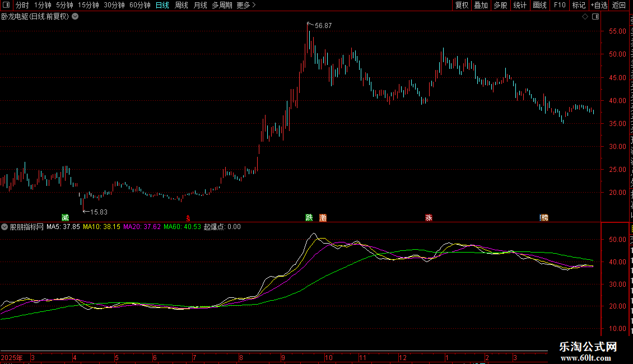Select the 30分钟 period tab
Image resolution: width=633 pixels, height=364 pixels.
(x=114, y=5)
